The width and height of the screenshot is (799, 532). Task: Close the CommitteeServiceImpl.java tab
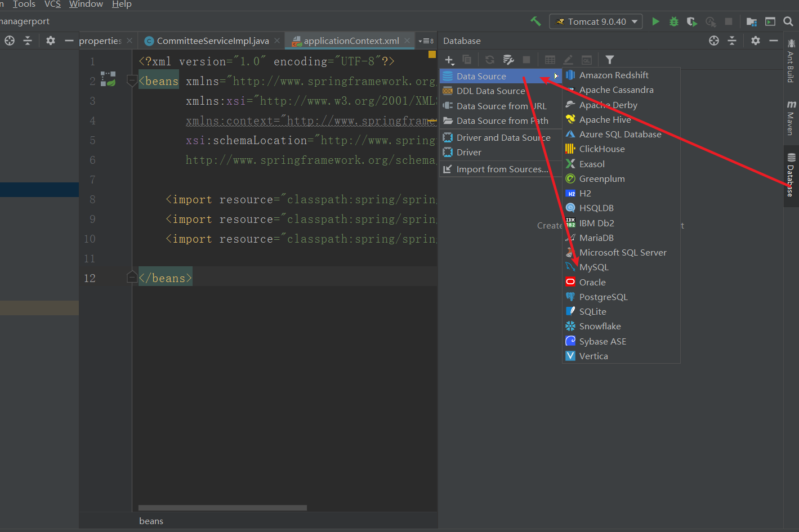277,41
